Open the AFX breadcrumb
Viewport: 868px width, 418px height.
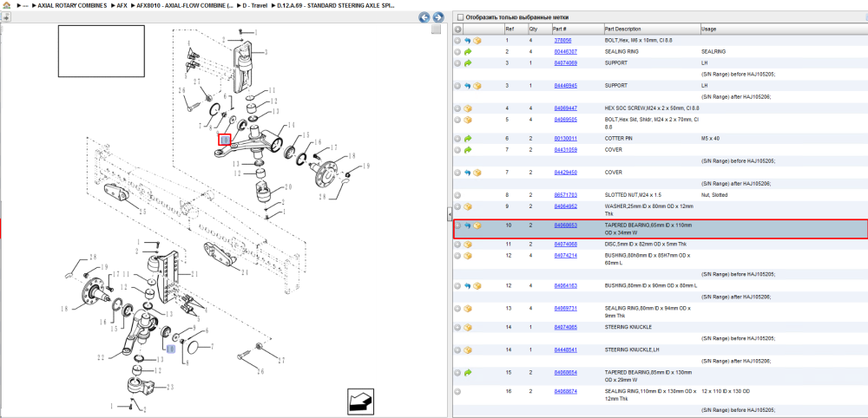(x=122, y=5)
